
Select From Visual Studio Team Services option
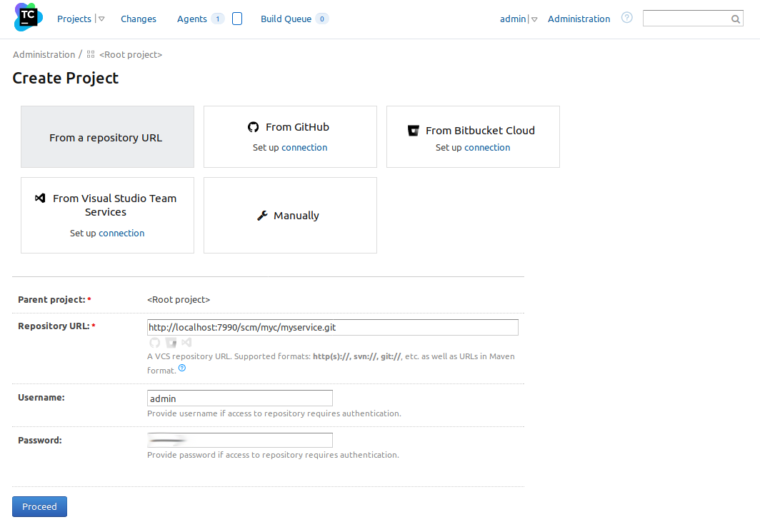(x=107, y=215)
